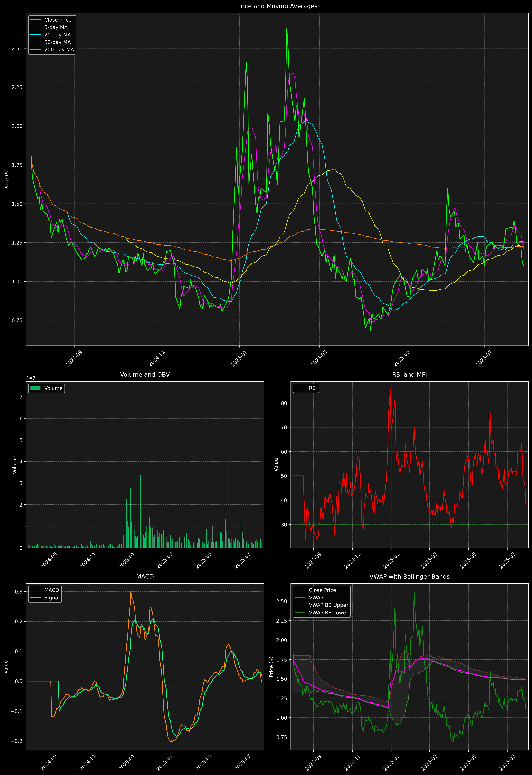Screen dimensions: 532x775
Task: Click the 2.00 tick on the VWAP chart axis
Action: [x=282, y=640]
